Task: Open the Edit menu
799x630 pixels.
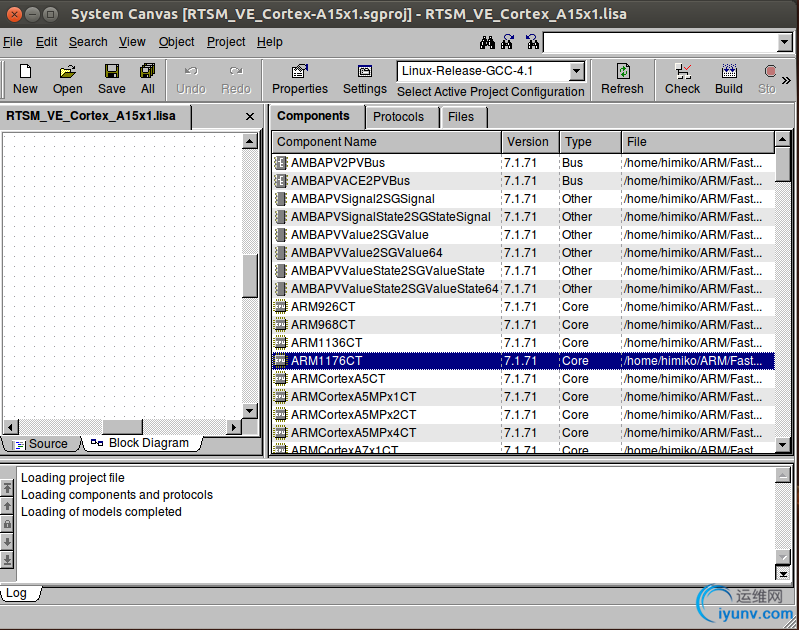Action: (46, 42)
